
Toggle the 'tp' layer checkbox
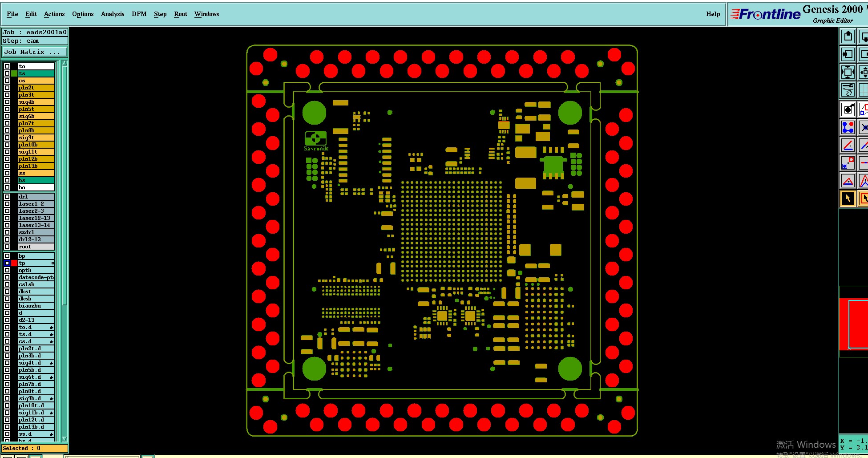tap(7, 263)
